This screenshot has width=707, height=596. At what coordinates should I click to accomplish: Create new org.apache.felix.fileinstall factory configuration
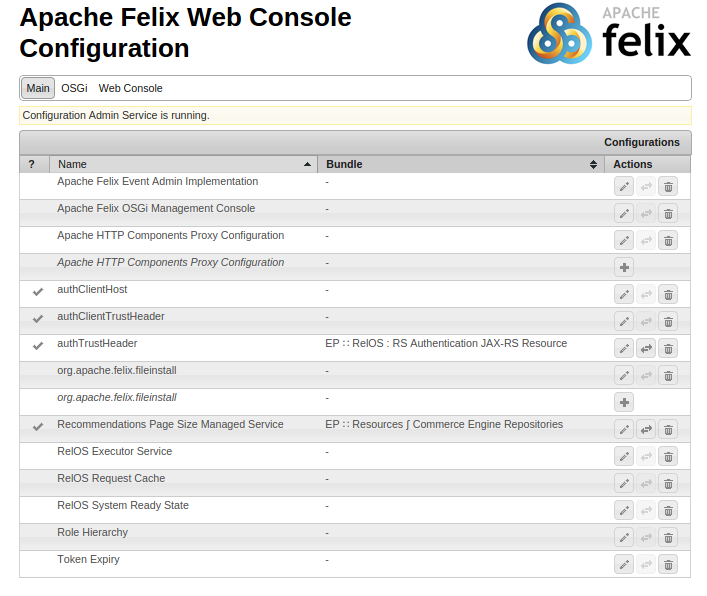click(624, 402)
